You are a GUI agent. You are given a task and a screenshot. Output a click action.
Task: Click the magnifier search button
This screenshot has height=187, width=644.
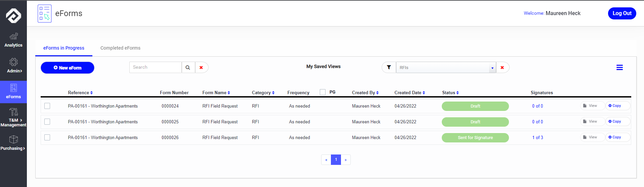(x=188, y=67)
